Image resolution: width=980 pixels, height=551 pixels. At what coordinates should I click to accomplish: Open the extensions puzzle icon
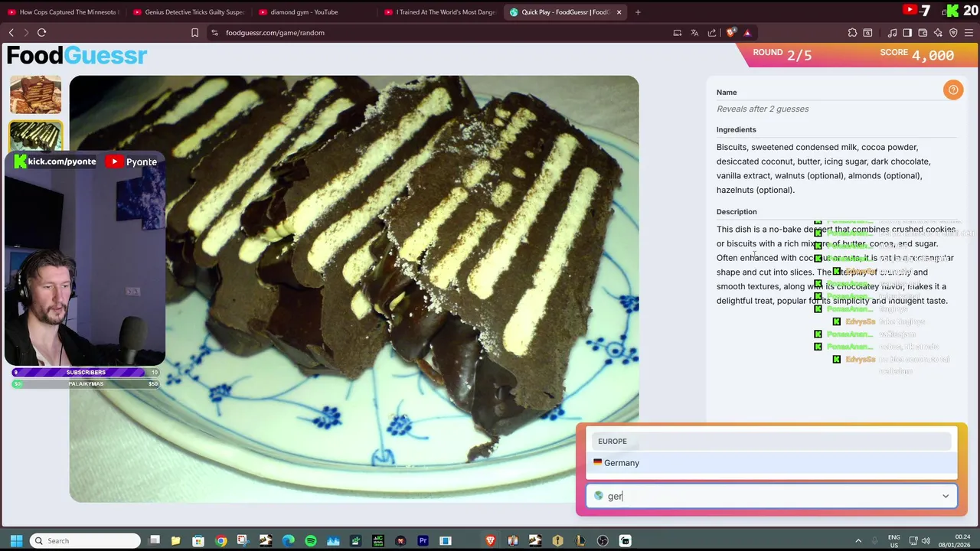pos(852,33)
